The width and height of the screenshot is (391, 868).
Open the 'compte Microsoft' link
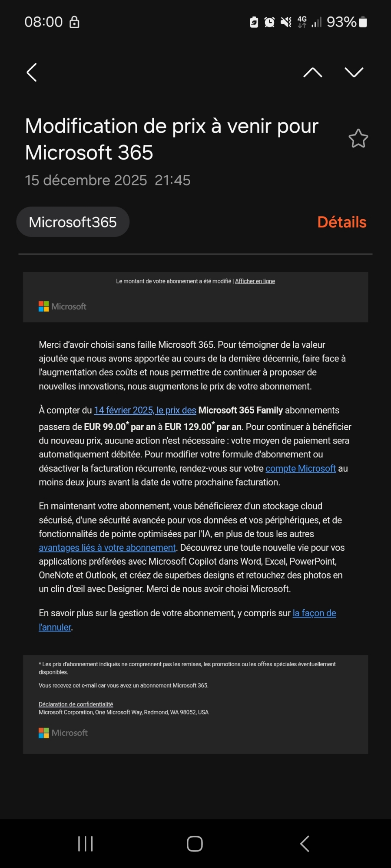tap(301, 468)
